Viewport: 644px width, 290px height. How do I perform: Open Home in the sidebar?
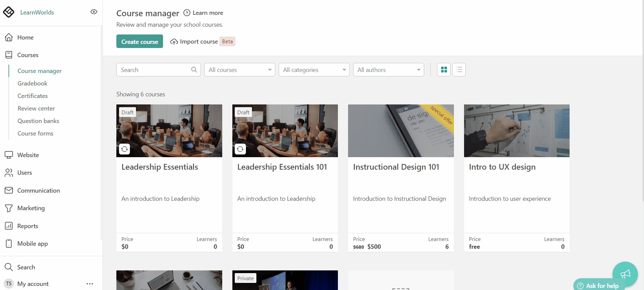coord(25,37)
